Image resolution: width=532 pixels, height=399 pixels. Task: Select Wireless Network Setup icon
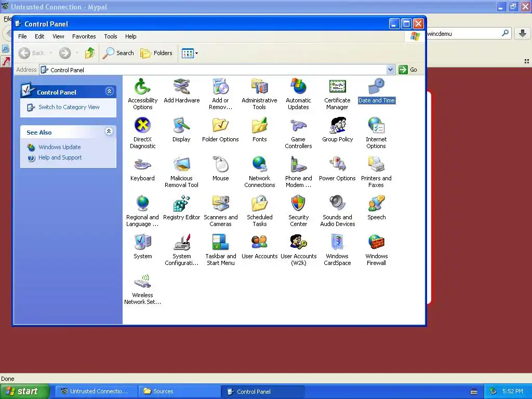pos(142,282)
